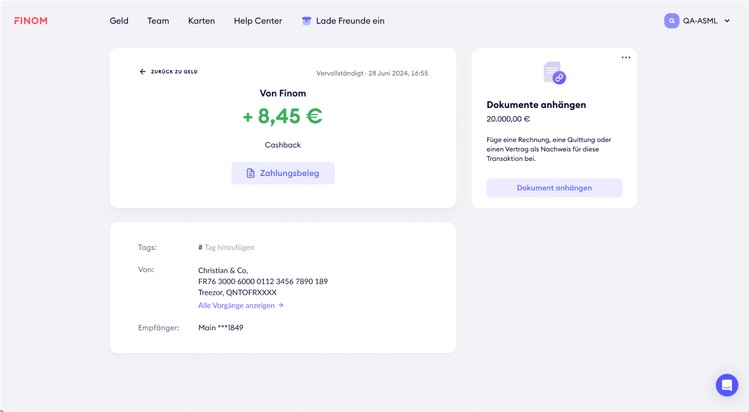This screenshot has height=412, width=749.
Task: Click the FINOM logo
Action: pyautogui.click(x=30, y=21)
